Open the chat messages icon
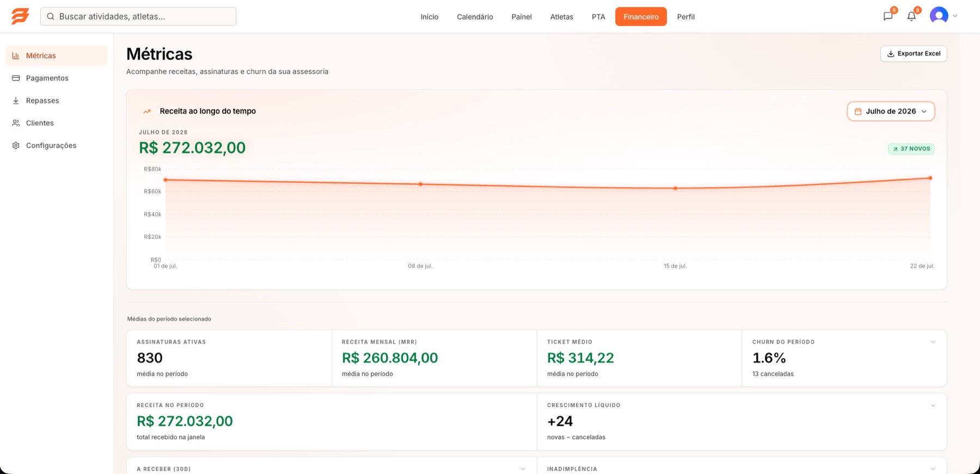 [888, 16]
